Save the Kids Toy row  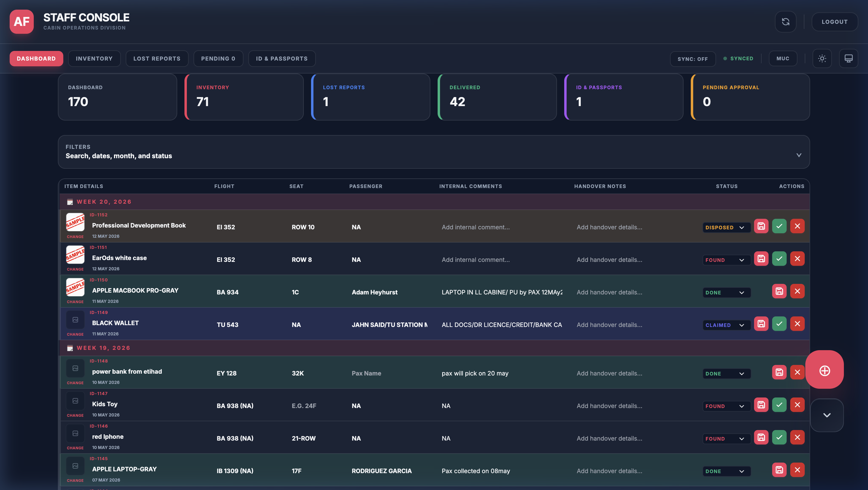pyautogui.click(x=761, y=405)
